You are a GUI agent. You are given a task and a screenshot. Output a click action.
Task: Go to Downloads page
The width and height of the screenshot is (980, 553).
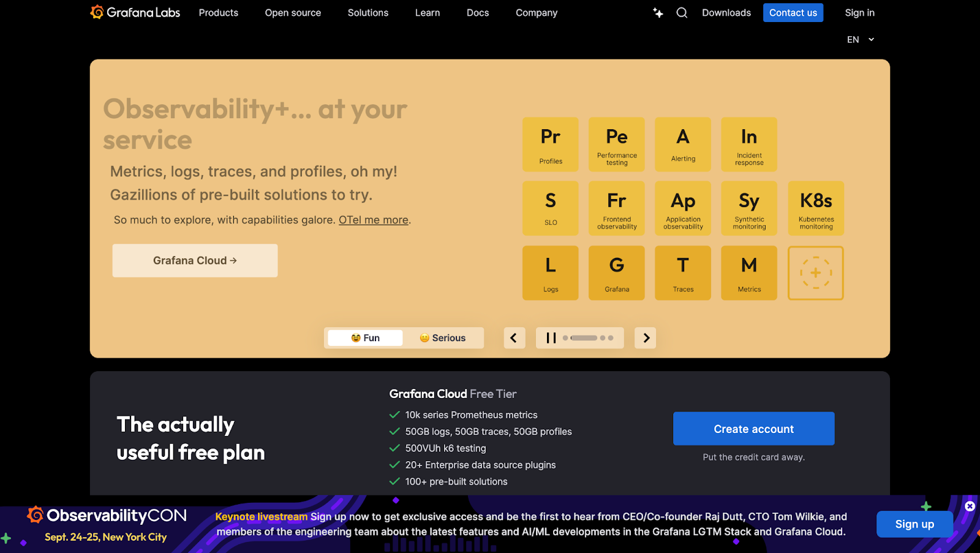(x=726, y=13)
